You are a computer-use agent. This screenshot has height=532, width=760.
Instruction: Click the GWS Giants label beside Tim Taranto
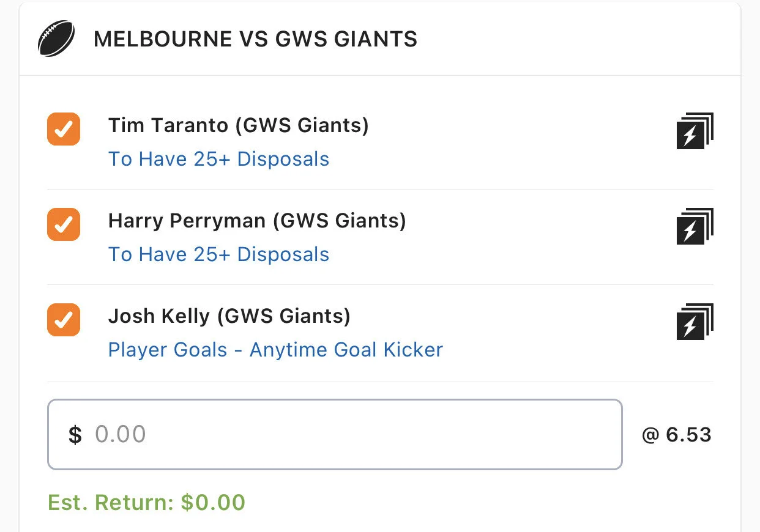(303, 125)
